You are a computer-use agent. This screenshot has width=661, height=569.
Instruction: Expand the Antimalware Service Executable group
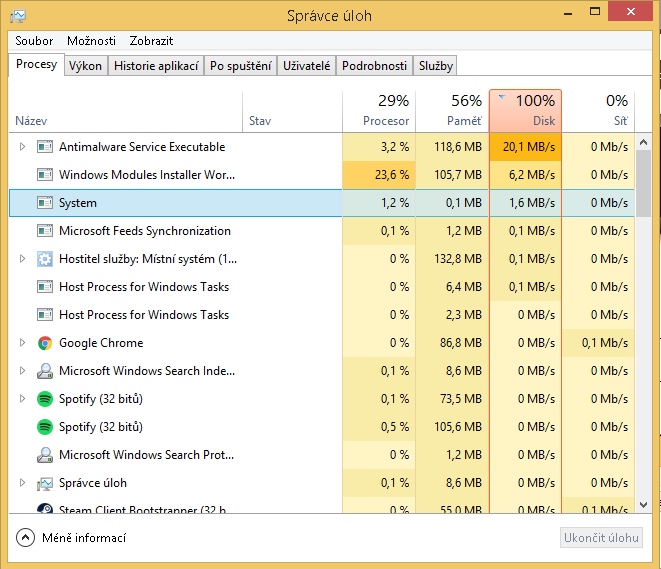[x=22, y=147]
